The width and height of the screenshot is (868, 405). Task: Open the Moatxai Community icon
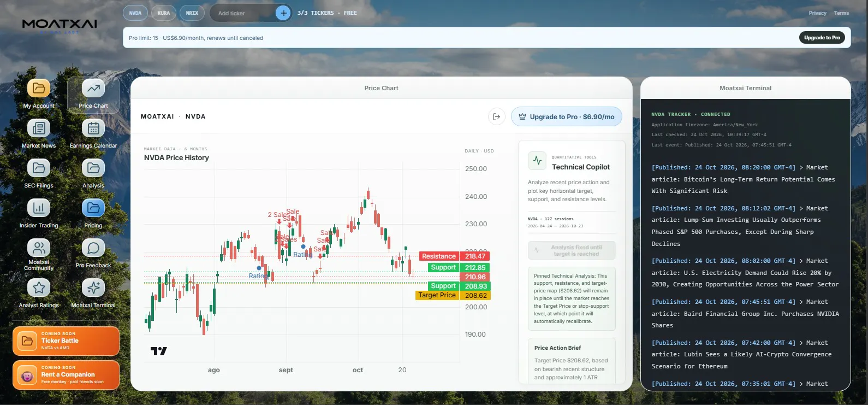click(x=39, y=248)
